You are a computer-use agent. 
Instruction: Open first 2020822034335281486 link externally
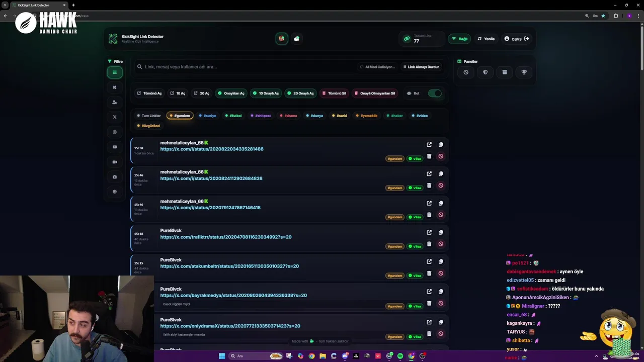tap(429, 145)
